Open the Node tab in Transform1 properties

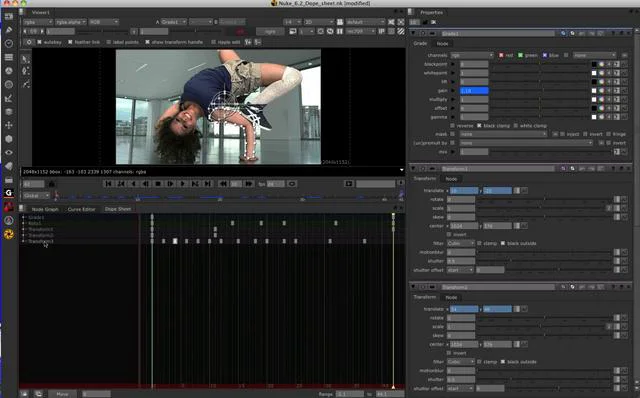(451, 179)
